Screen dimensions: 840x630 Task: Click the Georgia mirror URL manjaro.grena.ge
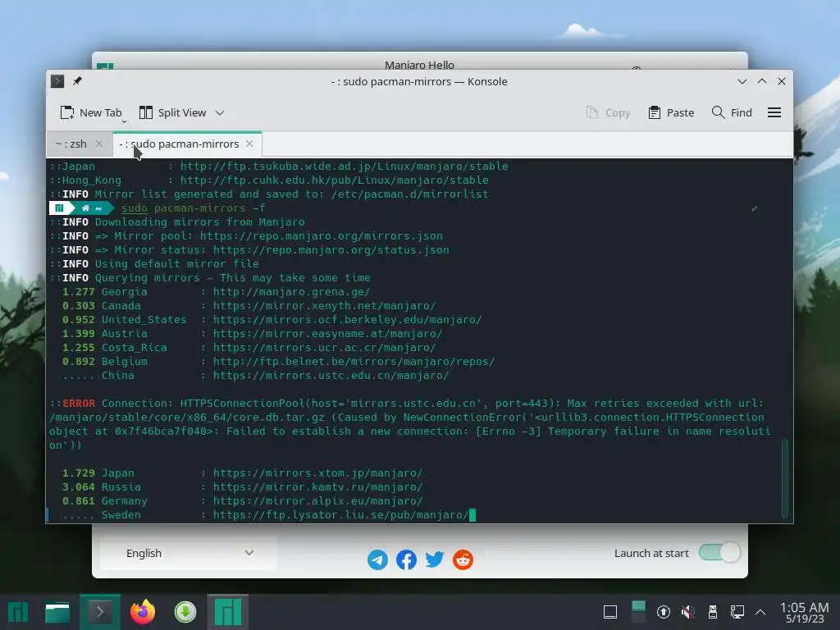click(291, 291)
